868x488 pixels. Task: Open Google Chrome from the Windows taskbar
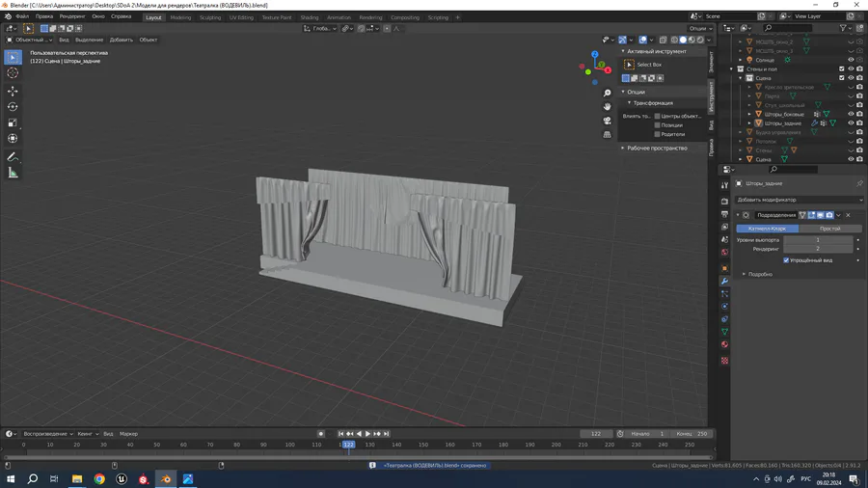coord(99,478)
